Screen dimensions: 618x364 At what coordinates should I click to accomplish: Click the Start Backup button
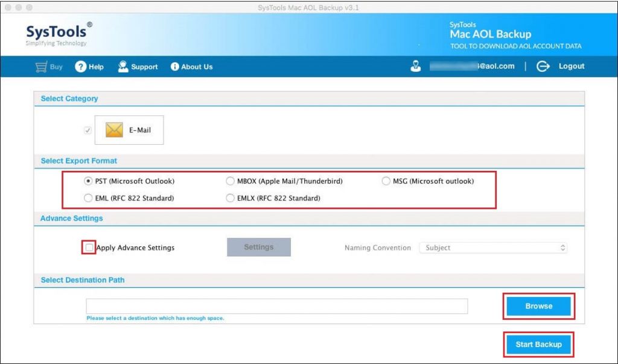pos(539,344)
